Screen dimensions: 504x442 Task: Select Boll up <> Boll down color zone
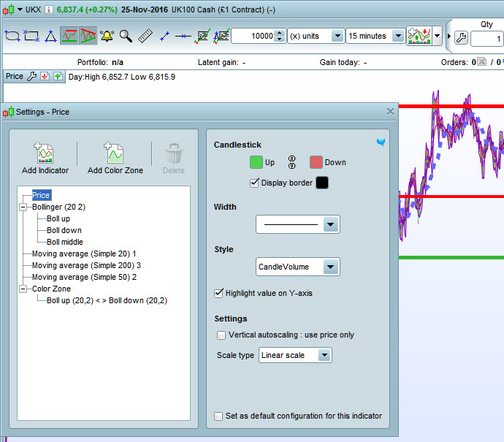pos(107,300)
